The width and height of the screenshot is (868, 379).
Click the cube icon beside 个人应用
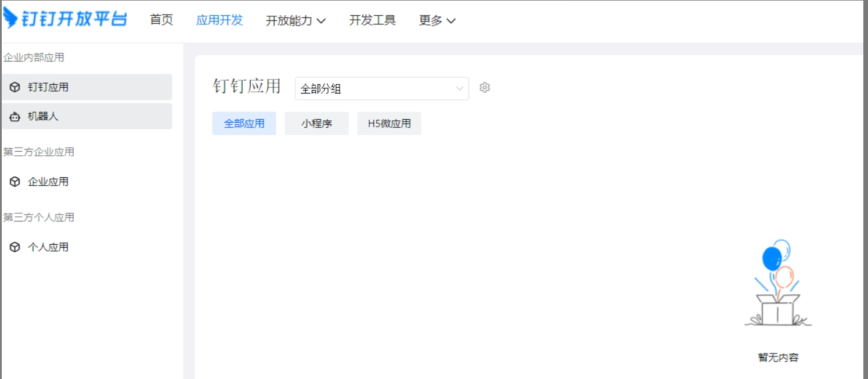tap(15, 247)
